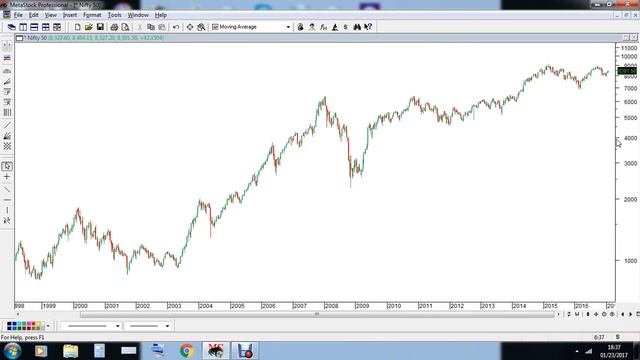Click the scroll right arrow at bottom right

point(631,314)
